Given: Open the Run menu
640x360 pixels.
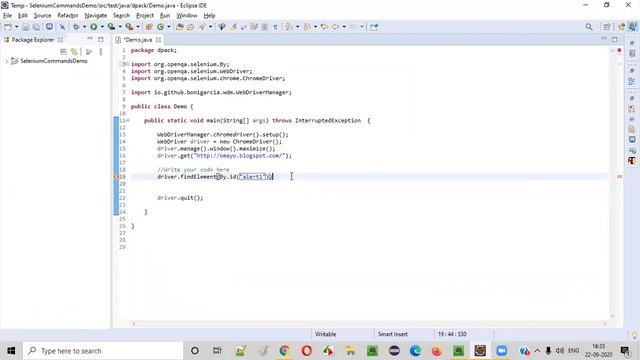Looking at the screenshot, I should (x=165, y=16).
